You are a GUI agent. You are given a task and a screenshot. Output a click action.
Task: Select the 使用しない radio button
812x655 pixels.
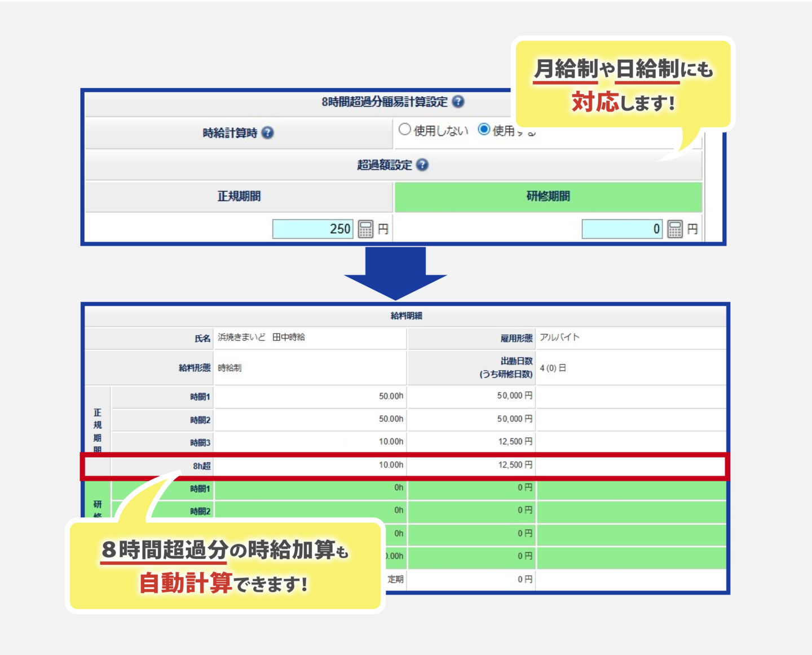pos(404,130)
